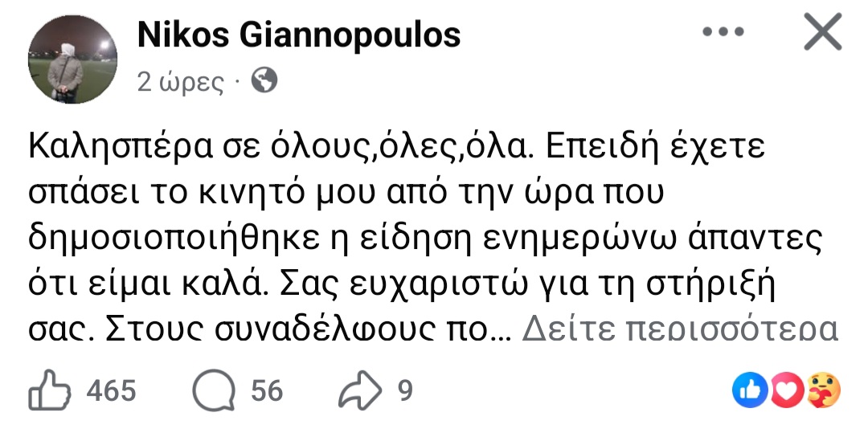The width and height of the screenshot is (868, 437).
Task: Open the 56 comments count
Action: tap(267, 391)
